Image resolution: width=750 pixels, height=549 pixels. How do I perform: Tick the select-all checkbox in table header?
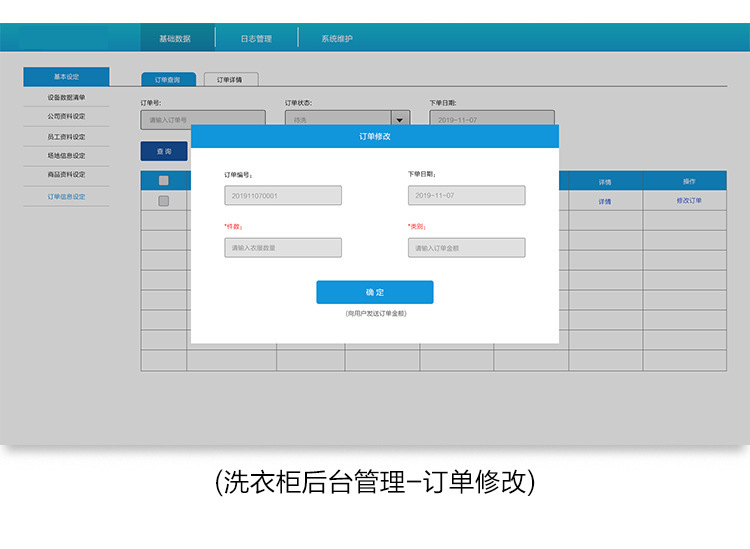tap(164, 181)
